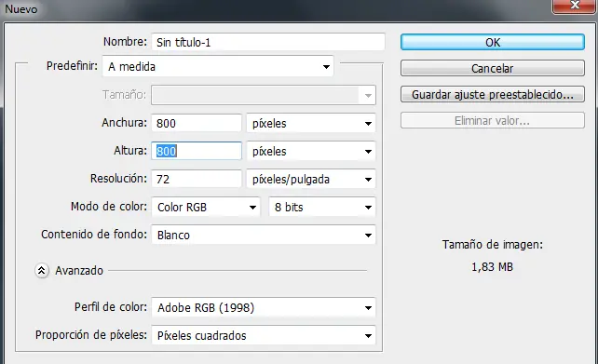Click the Cancelar button
This screenshot has height=364, width=598.
click(493, 68)
